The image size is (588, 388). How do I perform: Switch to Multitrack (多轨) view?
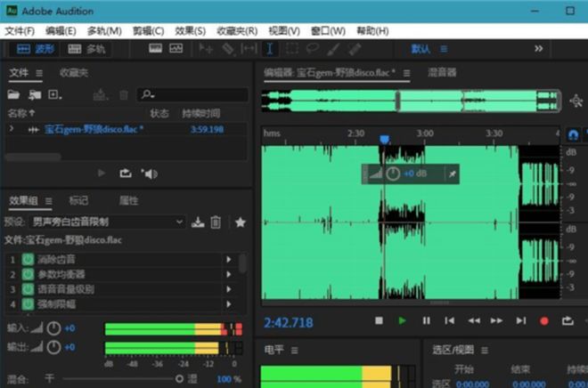coord(86,49)
